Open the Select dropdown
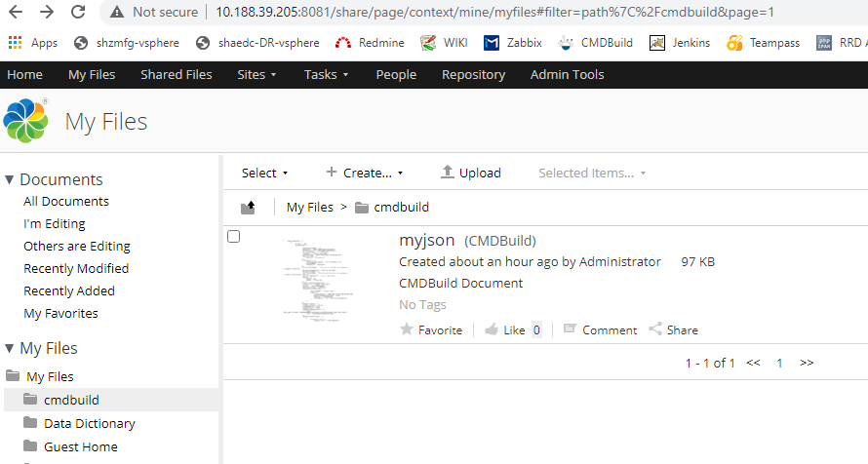The image size is (868, 464). tap(264, 174)
